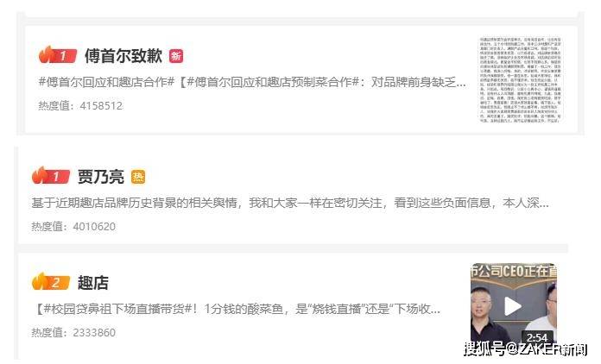Image resolution: width=601 pixels, height=364 pixels.
Task: Open the 傅首尔致歉 hot topic title
Action: pos(123,56)
